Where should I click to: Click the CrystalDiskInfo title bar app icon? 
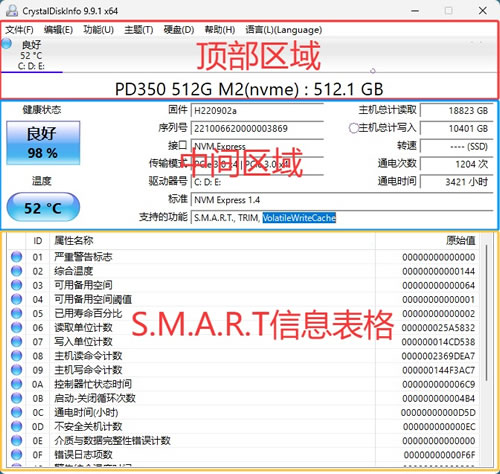point(12,11)
